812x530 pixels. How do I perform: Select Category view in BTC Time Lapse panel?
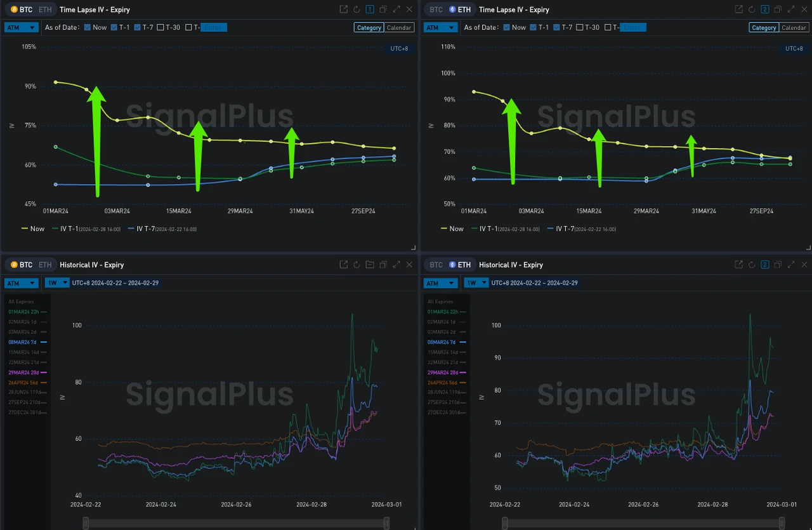tap(369, 27)
